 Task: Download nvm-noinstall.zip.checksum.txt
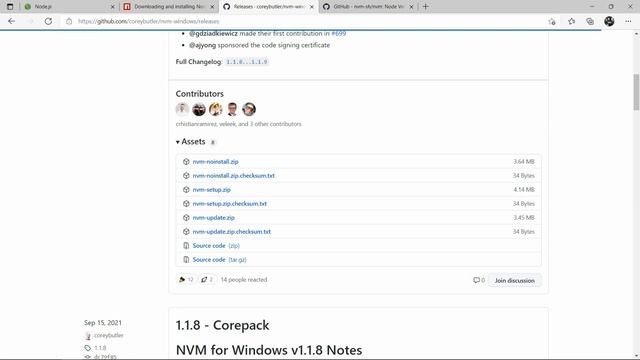[x=233, y=176]
